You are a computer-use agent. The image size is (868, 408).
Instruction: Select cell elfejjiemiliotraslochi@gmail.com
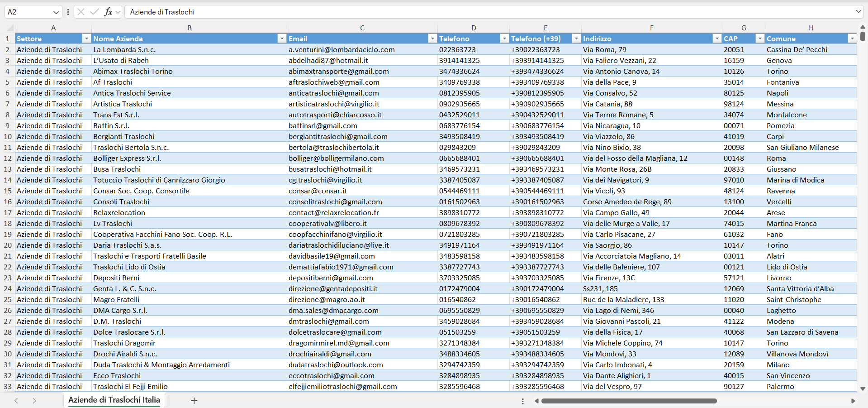pos(362,386)
